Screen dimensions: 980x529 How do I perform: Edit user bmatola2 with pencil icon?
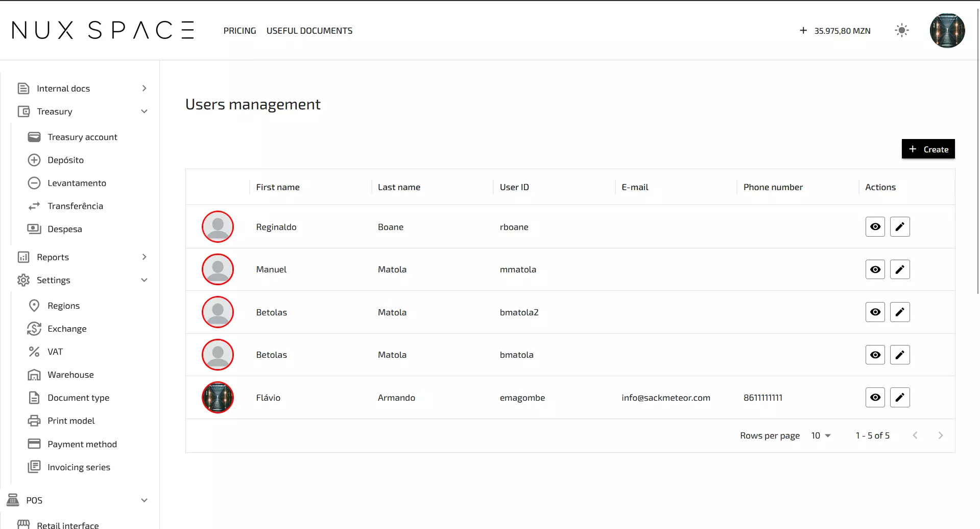click(x=900, y=312)
